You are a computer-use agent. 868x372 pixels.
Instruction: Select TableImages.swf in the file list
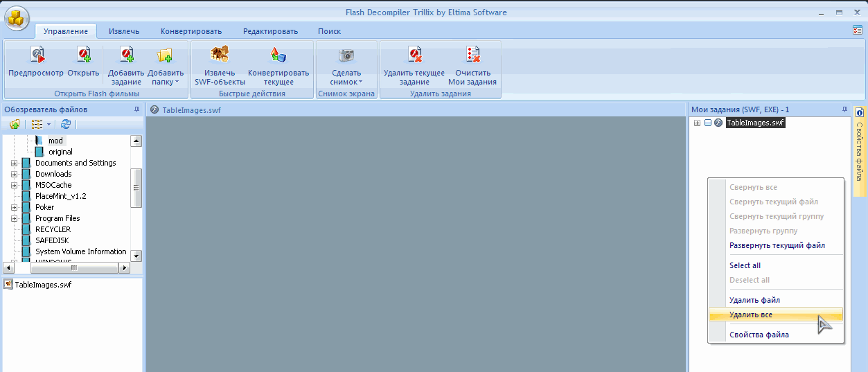(42, 285)
